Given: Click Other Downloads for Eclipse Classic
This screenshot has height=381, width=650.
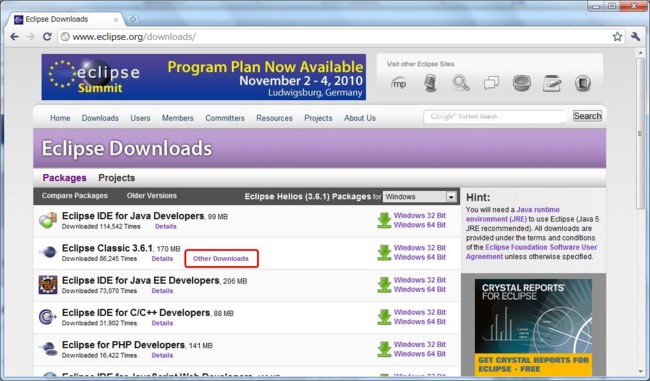Looking at the screenshot, I should click(221, 258).
